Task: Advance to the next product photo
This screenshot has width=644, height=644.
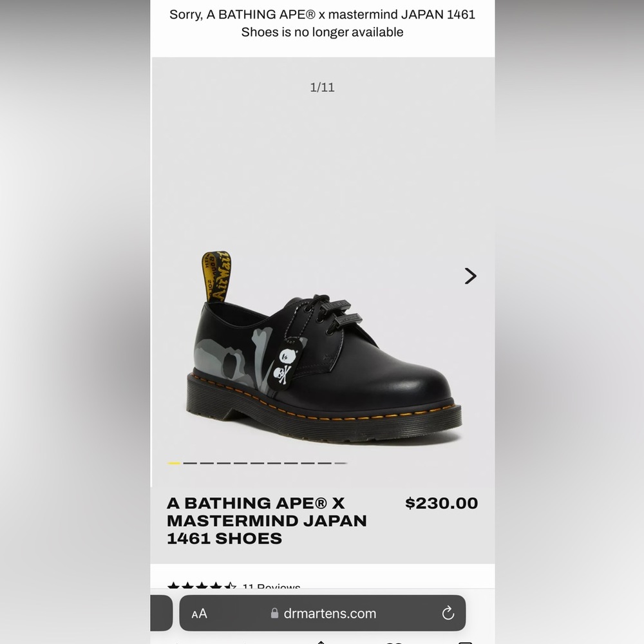Action: 471,276
